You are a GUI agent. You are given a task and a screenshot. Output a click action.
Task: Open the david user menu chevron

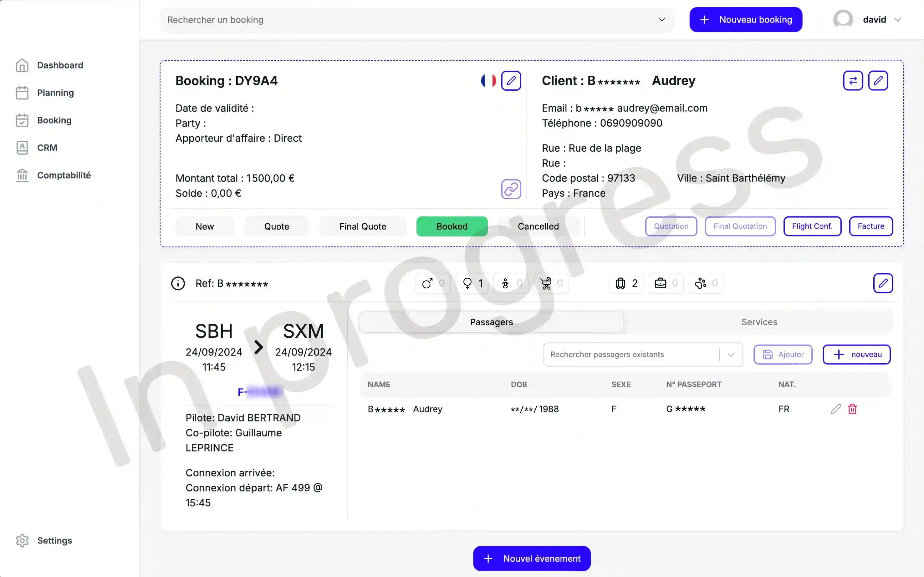[898, 20]
